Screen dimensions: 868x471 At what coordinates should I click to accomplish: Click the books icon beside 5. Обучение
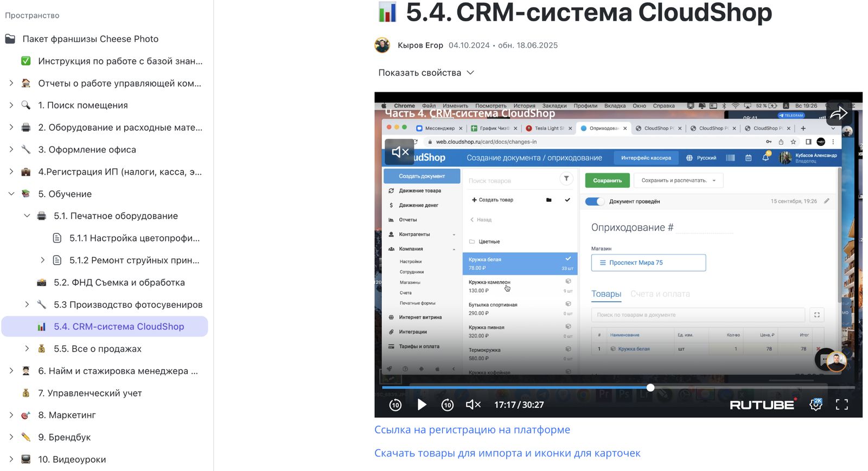click(x=25, y=194)
